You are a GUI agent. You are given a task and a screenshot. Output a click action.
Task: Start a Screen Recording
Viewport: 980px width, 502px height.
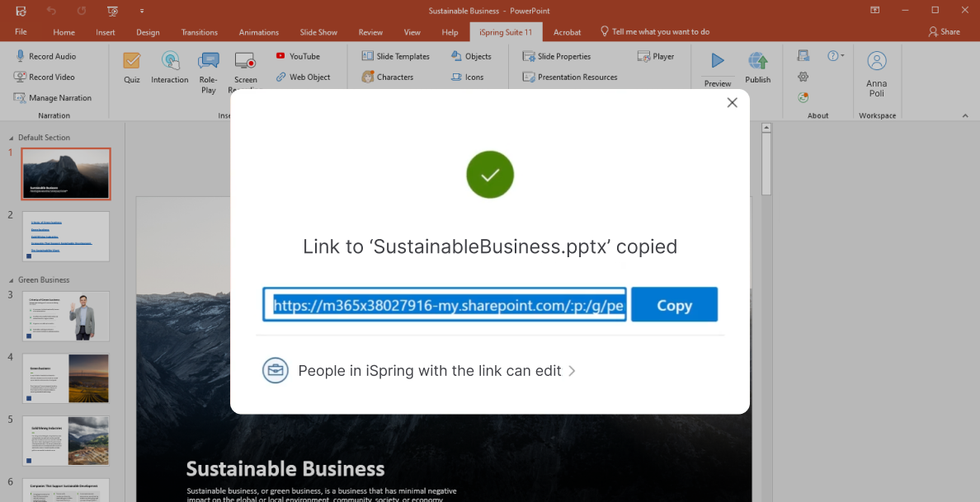[245, 69]
